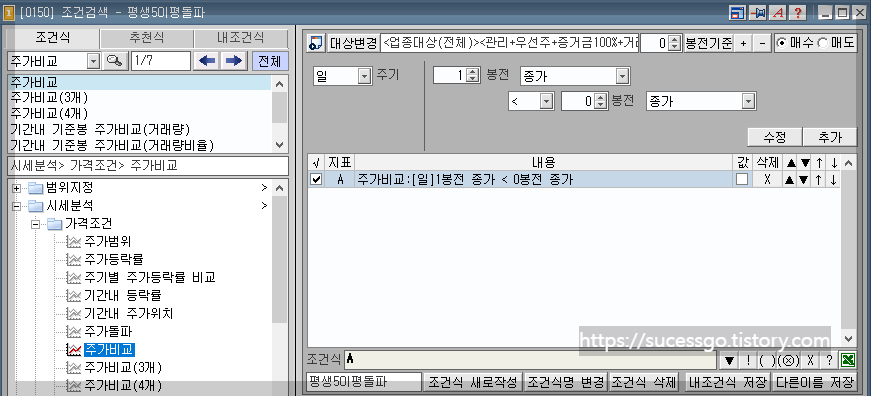Click the plus button next to 봉전기준
The image size is (871, 396).
click(743, 43)
